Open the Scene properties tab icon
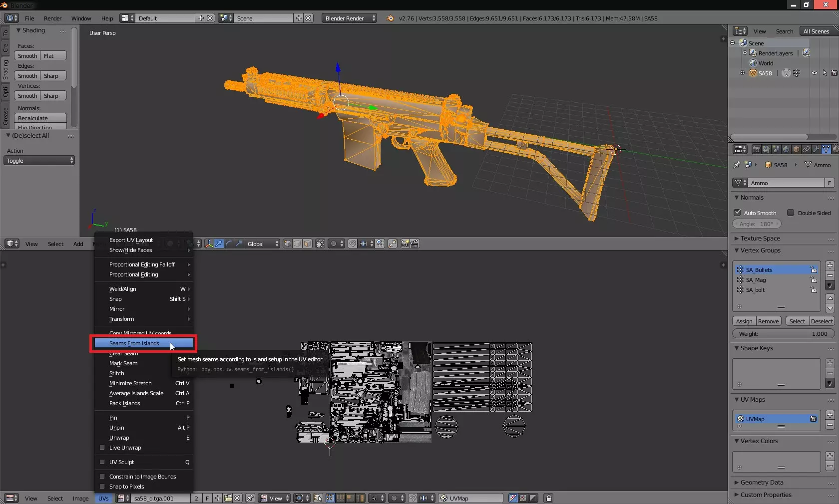 pos(776,149)
